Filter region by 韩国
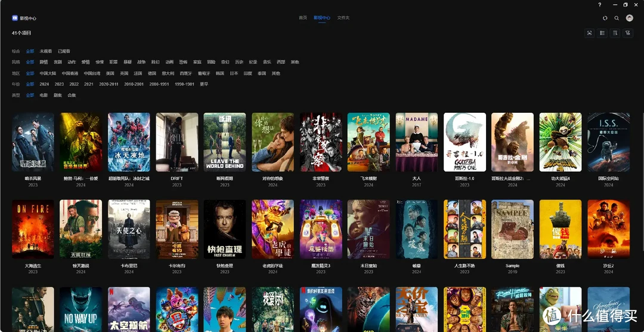 (x=219, y=73)
